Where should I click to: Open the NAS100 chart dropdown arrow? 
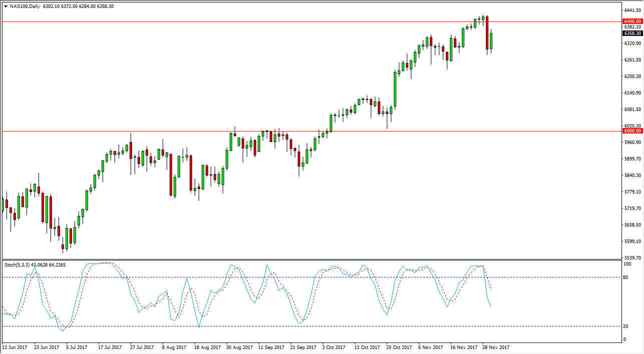[x=5, y=6]
